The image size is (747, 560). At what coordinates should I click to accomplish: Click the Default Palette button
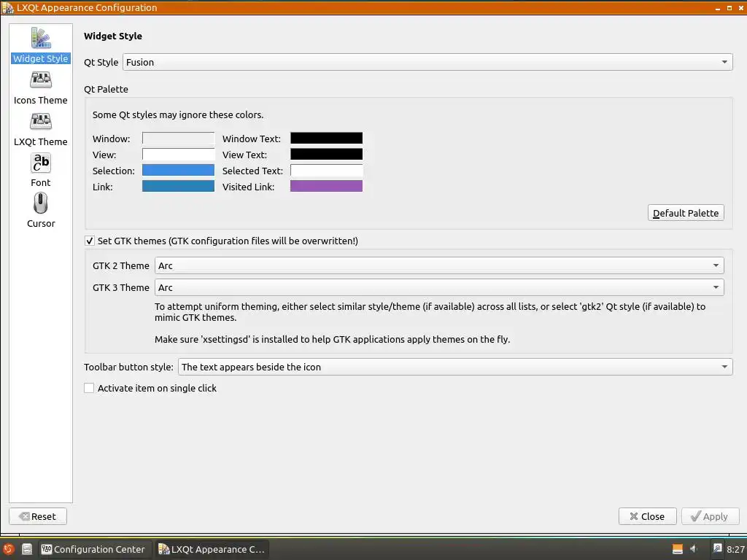tap(686, 213)
